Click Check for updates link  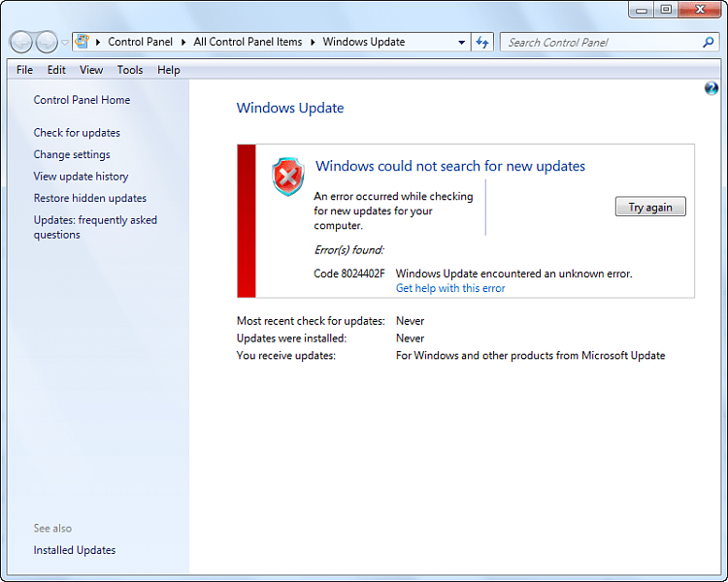point(77,133)
